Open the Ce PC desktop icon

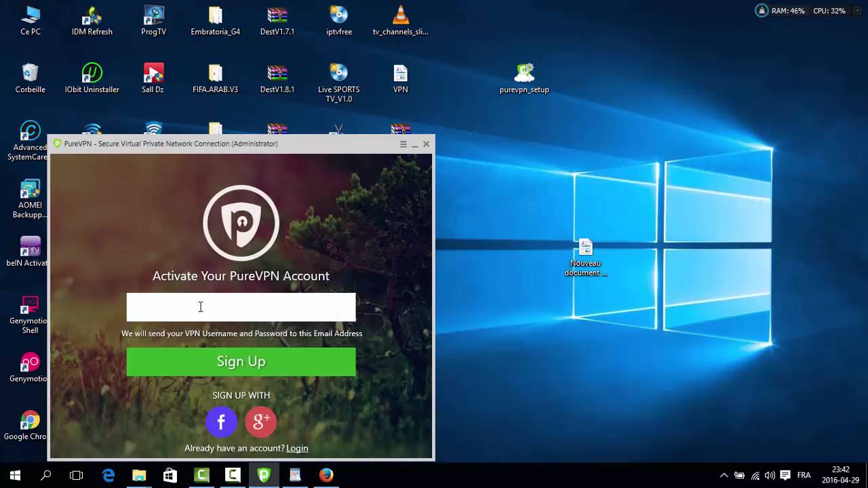[x=30, y=20]
